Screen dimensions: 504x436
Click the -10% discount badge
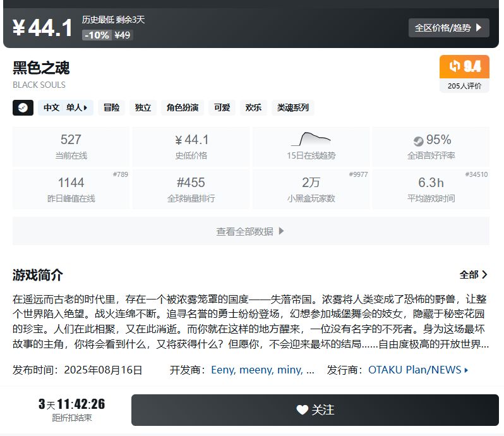point(97,35)
